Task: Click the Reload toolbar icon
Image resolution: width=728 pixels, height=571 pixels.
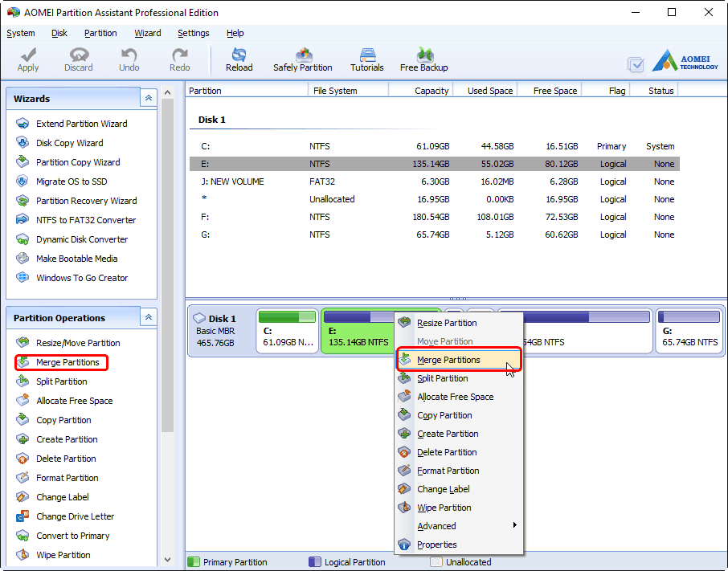Action: pos(239,59)
